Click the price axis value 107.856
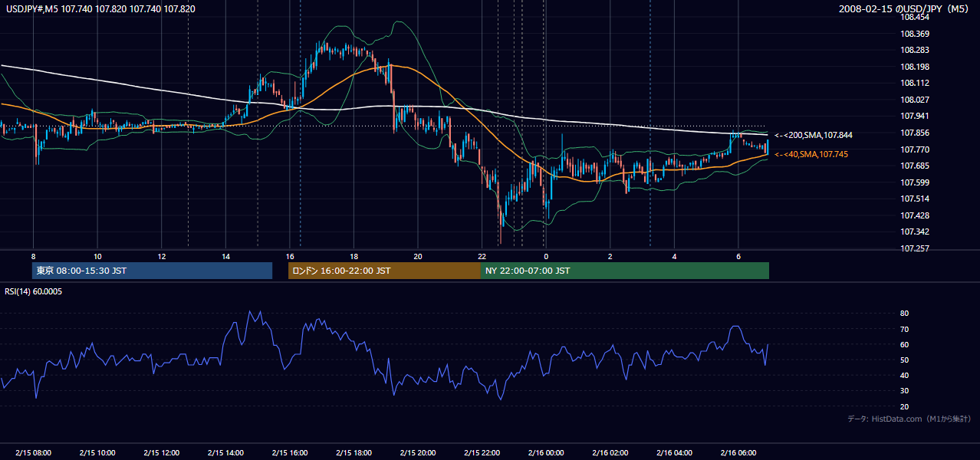 coord(916,133)
